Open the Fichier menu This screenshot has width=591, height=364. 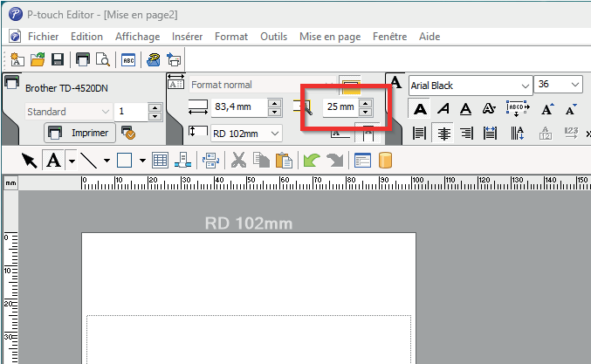pos(44,37)
